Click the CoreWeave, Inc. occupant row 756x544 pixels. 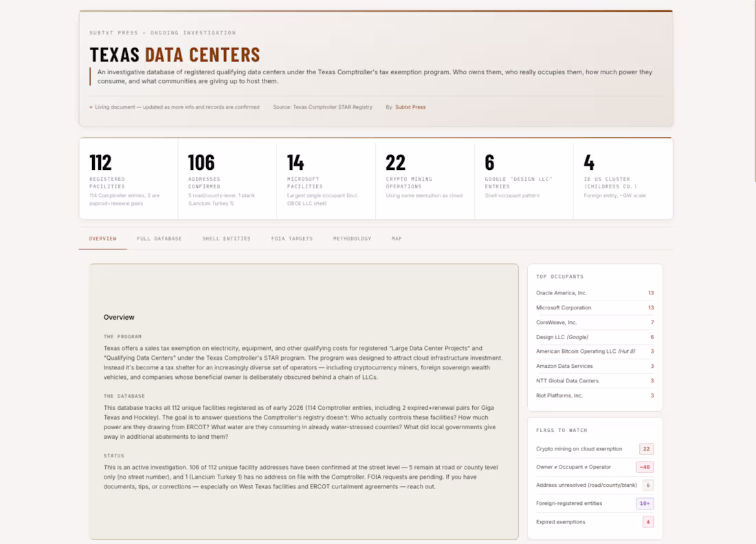pyautogui.click(x=594, y=322)
